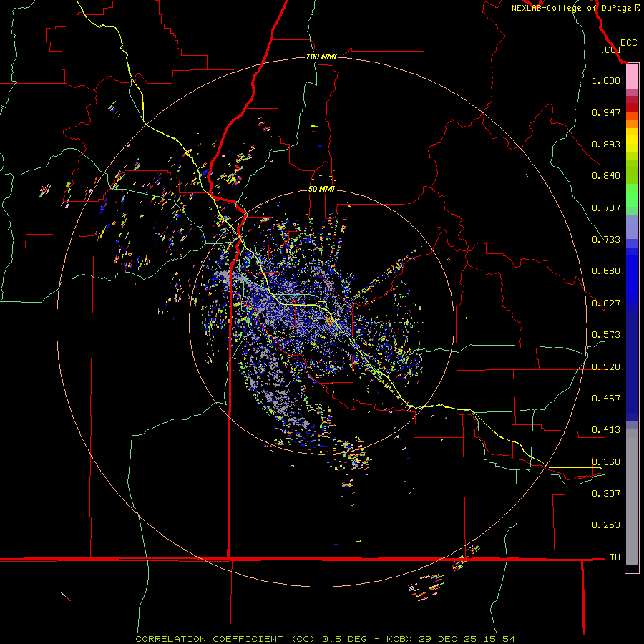Click the 0.840 scale value
Image resolution: width=644 pixels, height=644 pixels.
point(606,176)
